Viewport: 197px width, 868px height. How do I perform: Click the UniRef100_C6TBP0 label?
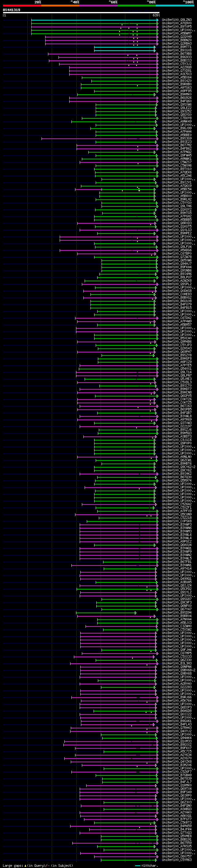pyautogui.click(x=177, y=253)
